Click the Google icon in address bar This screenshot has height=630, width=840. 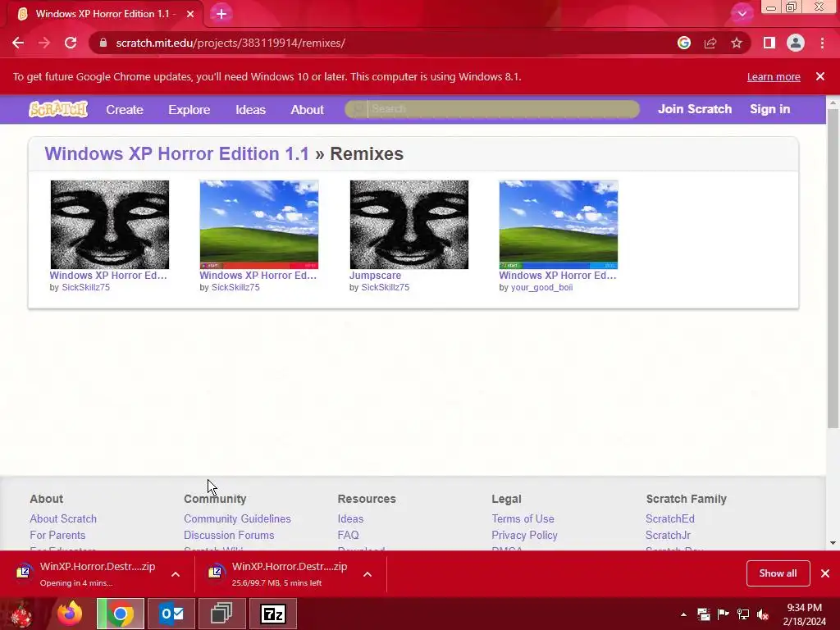click(683, 43)
